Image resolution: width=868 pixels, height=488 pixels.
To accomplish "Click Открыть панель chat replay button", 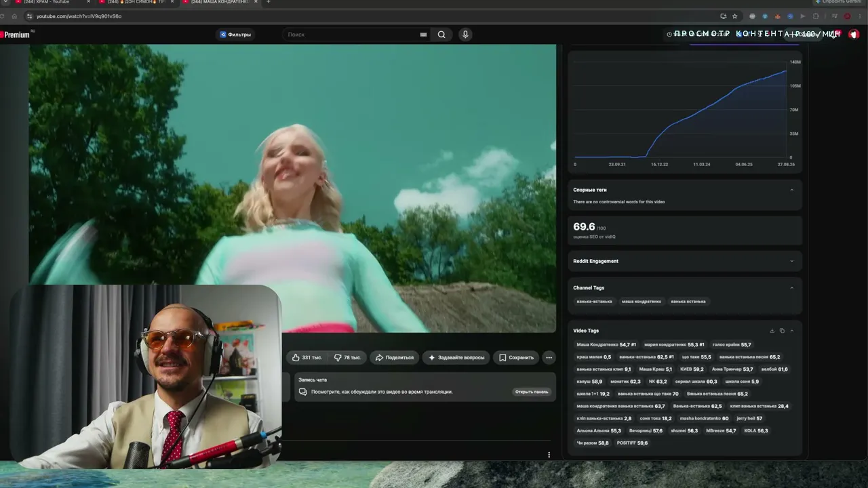I will [x=532, y=392].
